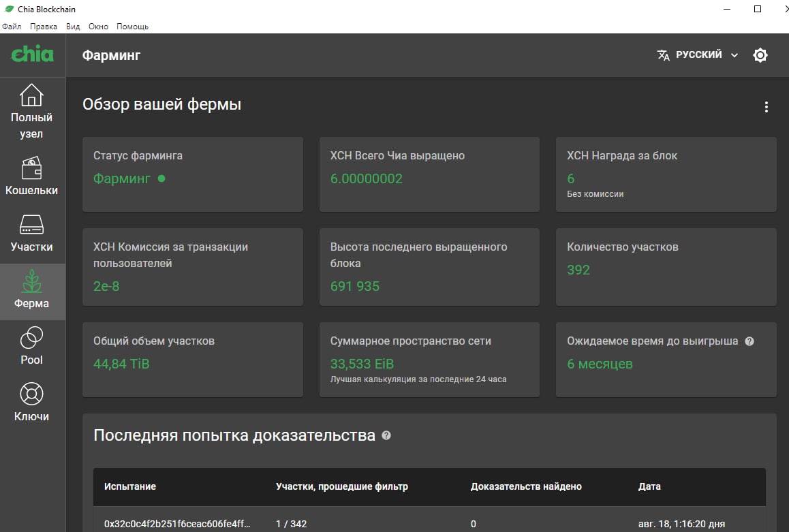
Task: Click last farmed block height 691 935
Action: point(355,286)
